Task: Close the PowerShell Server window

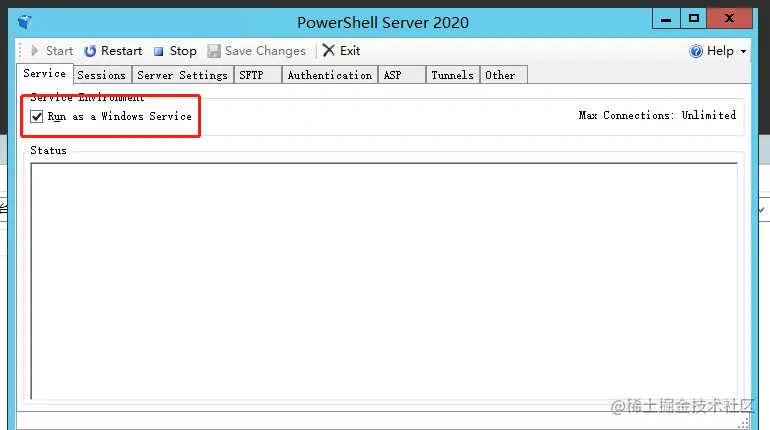Action: (729, 18)
